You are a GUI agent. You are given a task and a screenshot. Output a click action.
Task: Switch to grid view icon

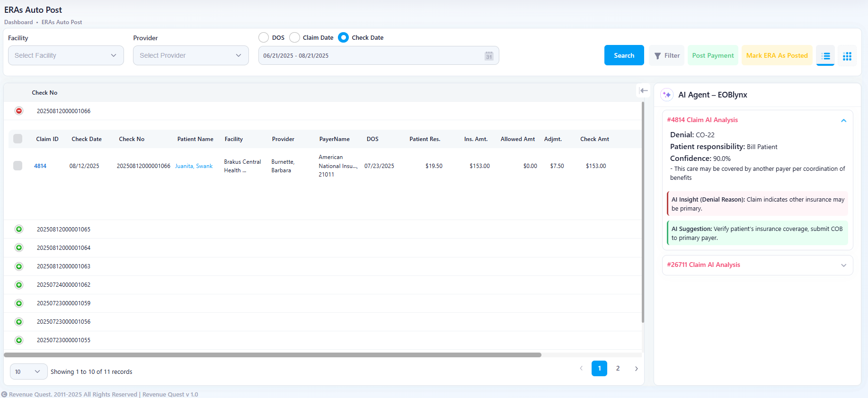coord(847,56)
